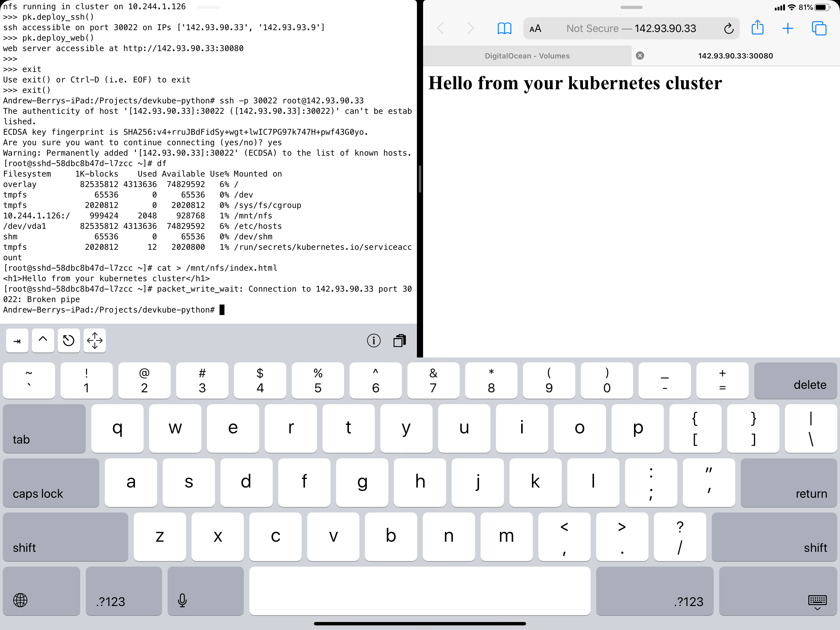Open Safari AA reader options
Viewport: 840px width, 630px height.
point(535,29)
